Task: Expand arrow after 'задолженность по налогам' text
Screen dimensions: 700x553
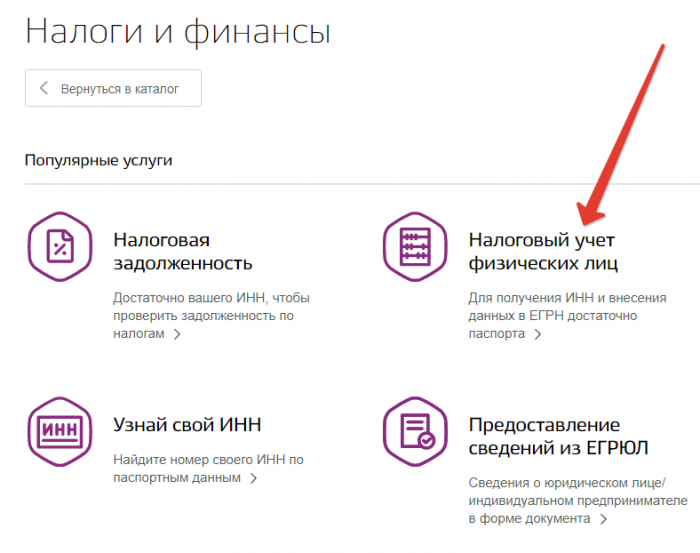Action: point(177,335)
